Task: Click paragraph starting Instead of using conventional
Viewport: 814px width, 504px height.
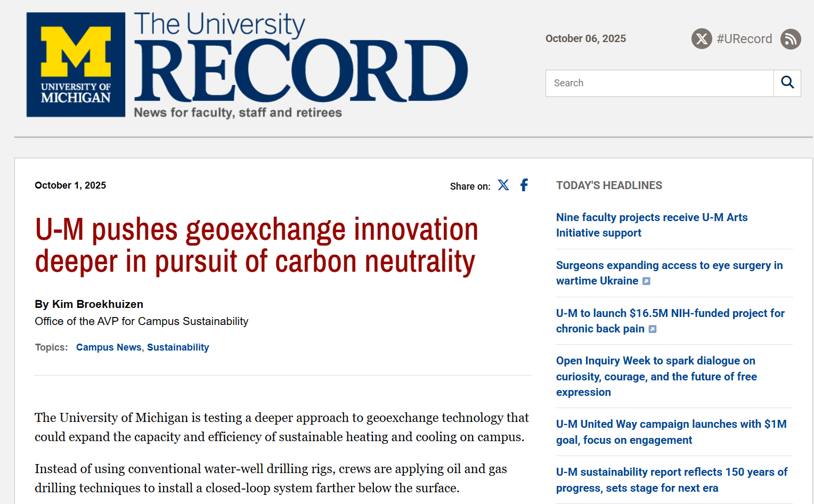Action: click(271, 478)
